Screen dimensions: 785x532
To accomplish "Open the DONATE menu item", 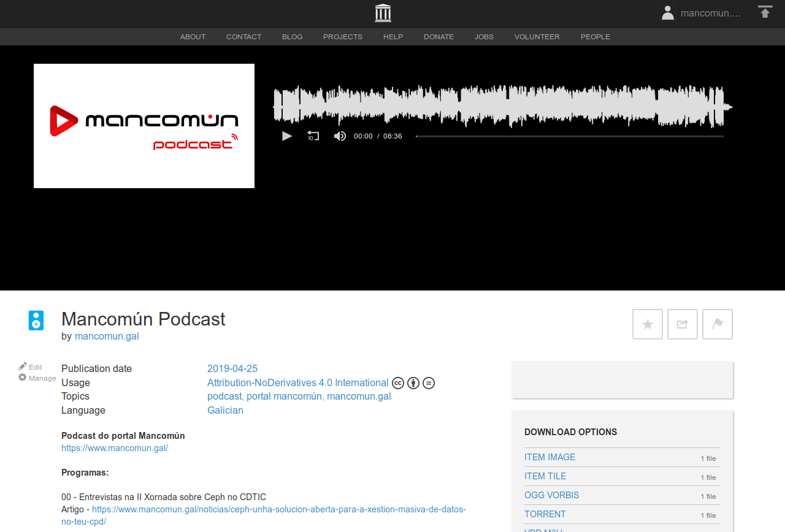I will point(438,37).
